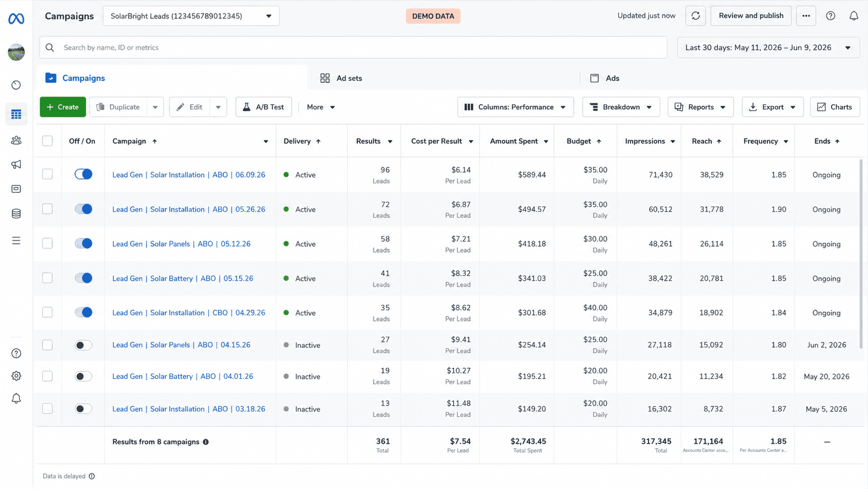Click the campaign column header dropdown caret
Screen dimensions: 868x489
[266, 141]
